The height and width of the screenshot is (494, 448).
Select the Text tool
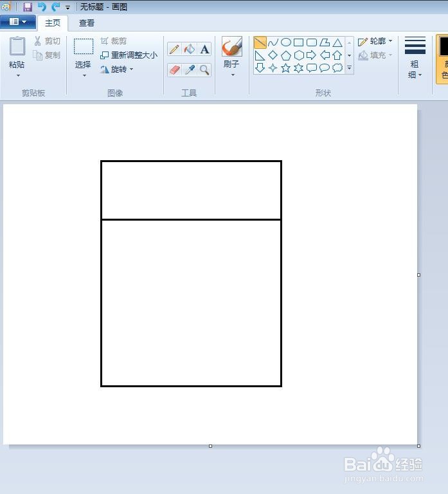204,49
